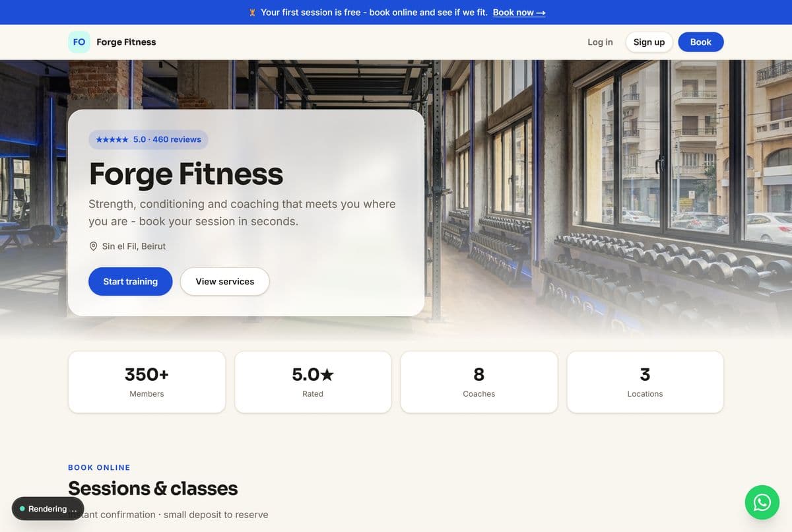Image resolution: width=792 pixels, height=532 pixels.
Task: Click the Rendering status indicator
Action: coord(48,509)
